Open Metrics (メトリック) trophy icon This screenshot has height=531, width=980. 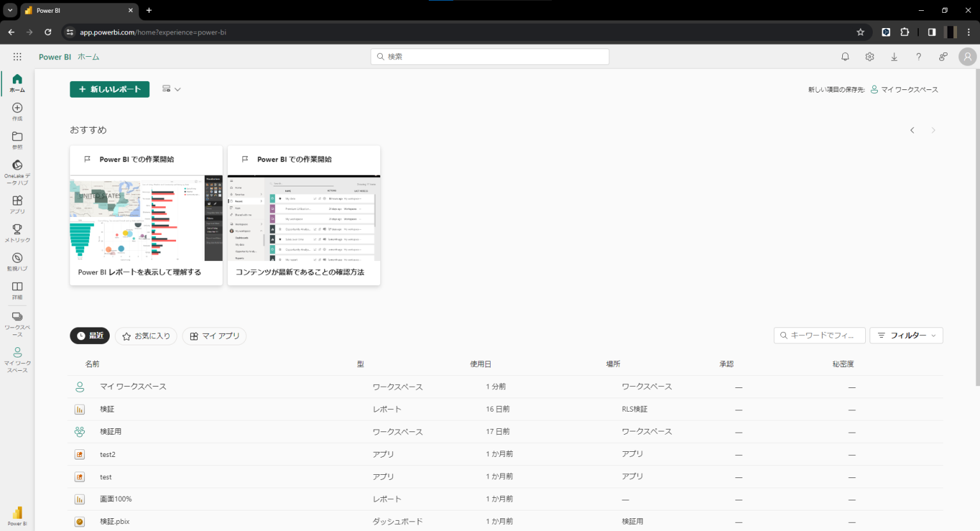pos(17,230)
